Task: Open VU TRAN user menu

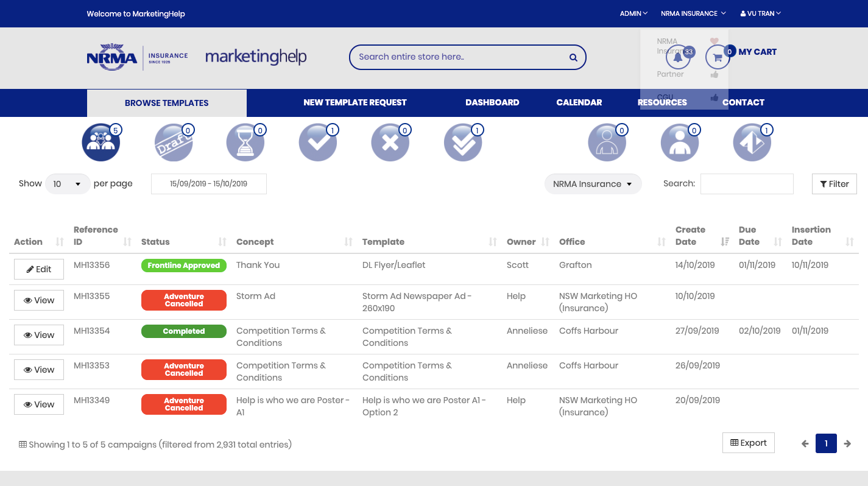Action: pos(761,13)
